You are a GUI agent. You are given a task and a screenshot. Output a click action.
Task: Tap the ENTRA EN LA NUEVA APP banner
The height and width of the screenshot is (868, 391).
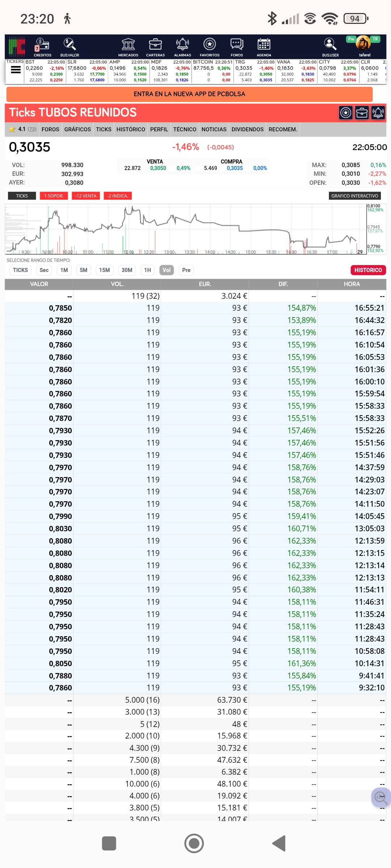click(x=189, y=94)
